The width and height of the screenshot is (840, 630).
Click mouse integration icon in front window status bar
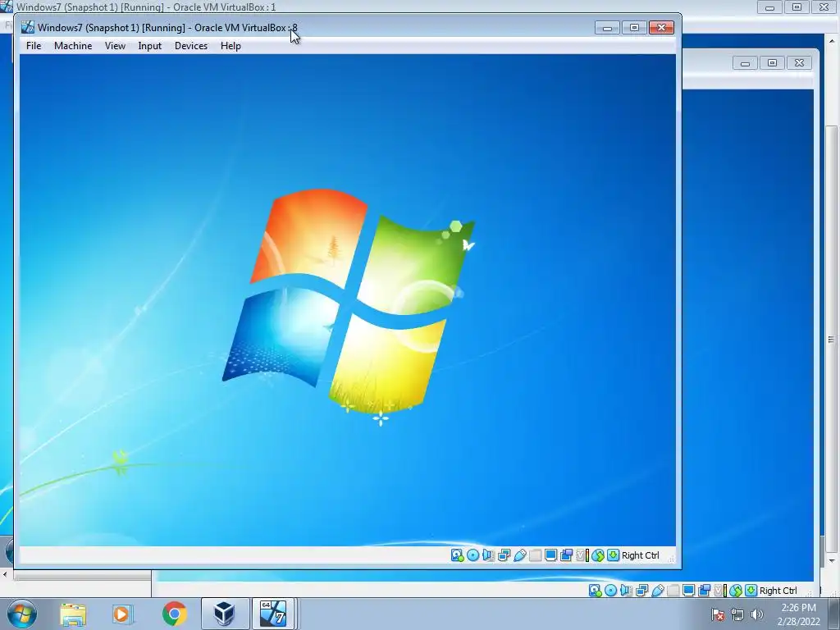(597, 555)
